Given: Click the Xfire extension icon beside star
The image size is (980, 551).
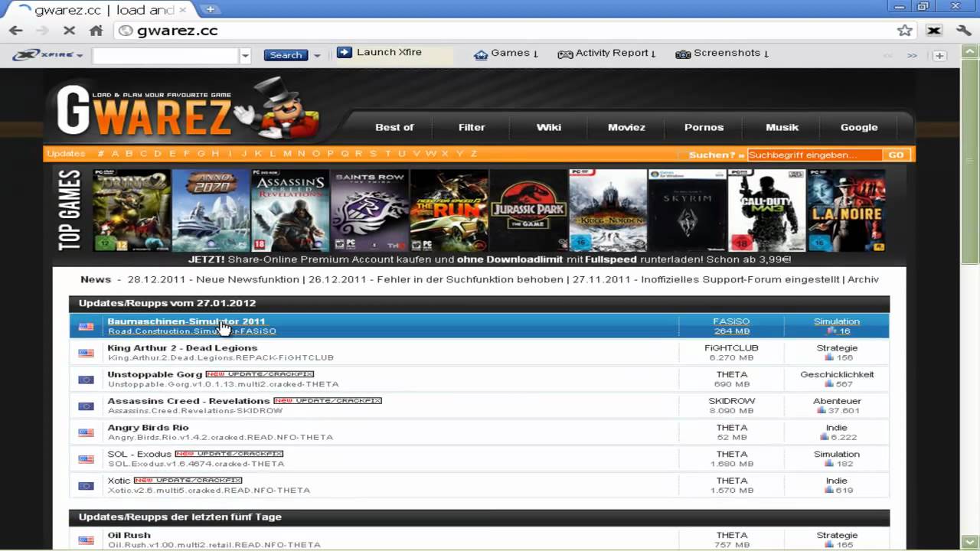Looking at the screenshot, I should 934,31.
